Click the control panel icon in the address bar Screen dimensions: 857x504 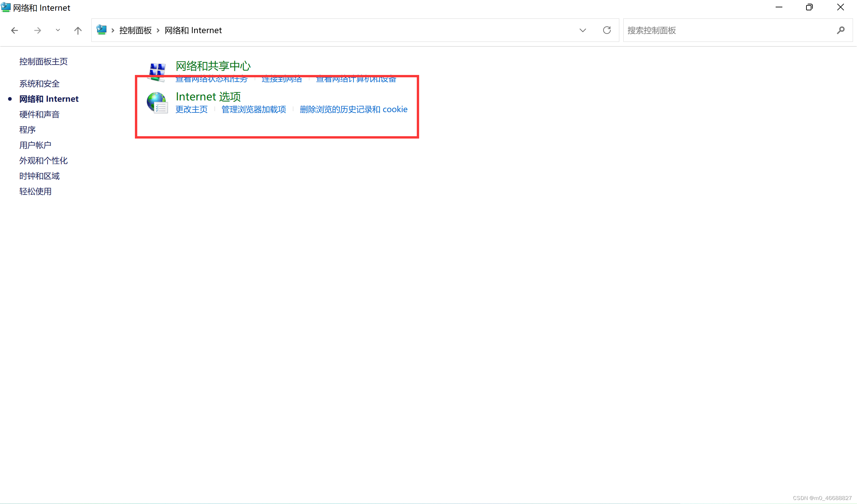click(101, 30)
